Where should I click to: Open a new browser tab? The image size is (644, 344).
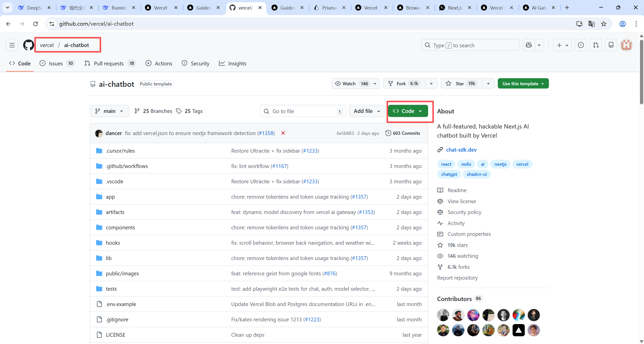pos(567,8)
